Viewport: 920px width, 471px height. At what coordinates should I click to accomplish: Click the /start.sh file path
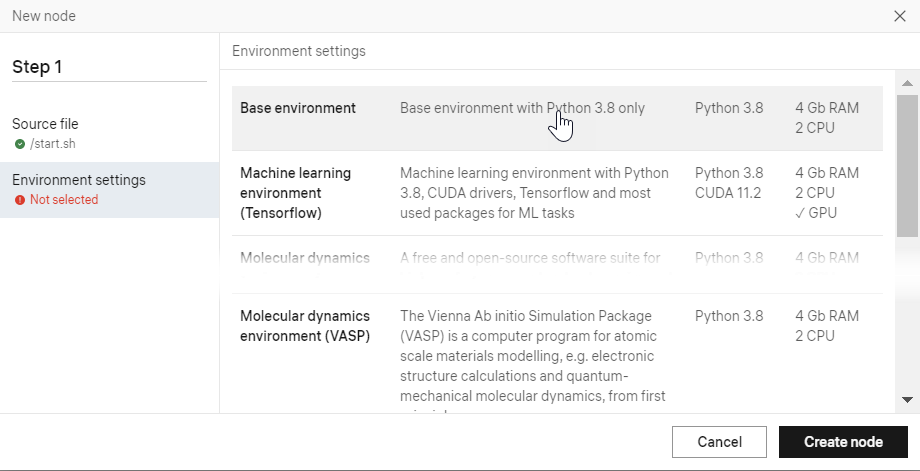click(x=55, y=144)
